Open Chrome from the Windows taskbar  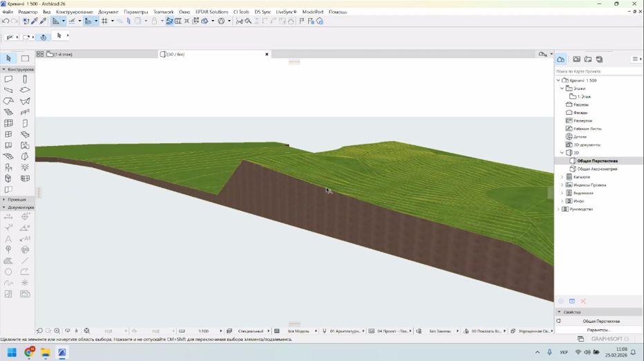[x=28, y=353]
